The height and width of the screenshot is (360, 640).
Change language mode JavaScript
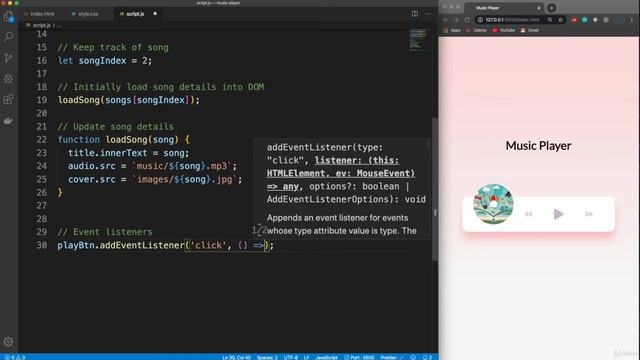(327, 357)
